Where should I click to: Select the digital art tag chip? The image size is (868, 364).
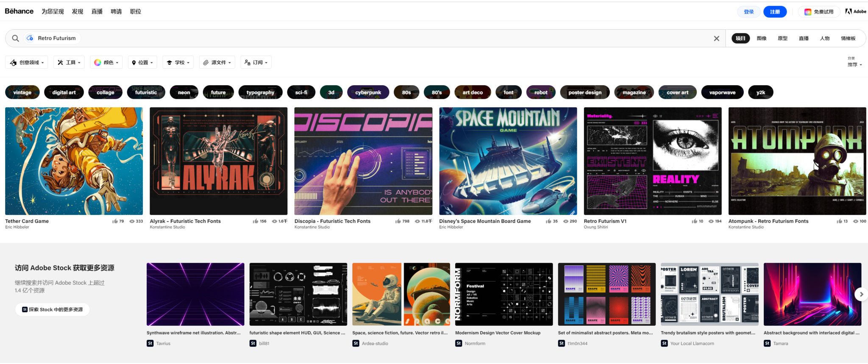tap(64, 92)
